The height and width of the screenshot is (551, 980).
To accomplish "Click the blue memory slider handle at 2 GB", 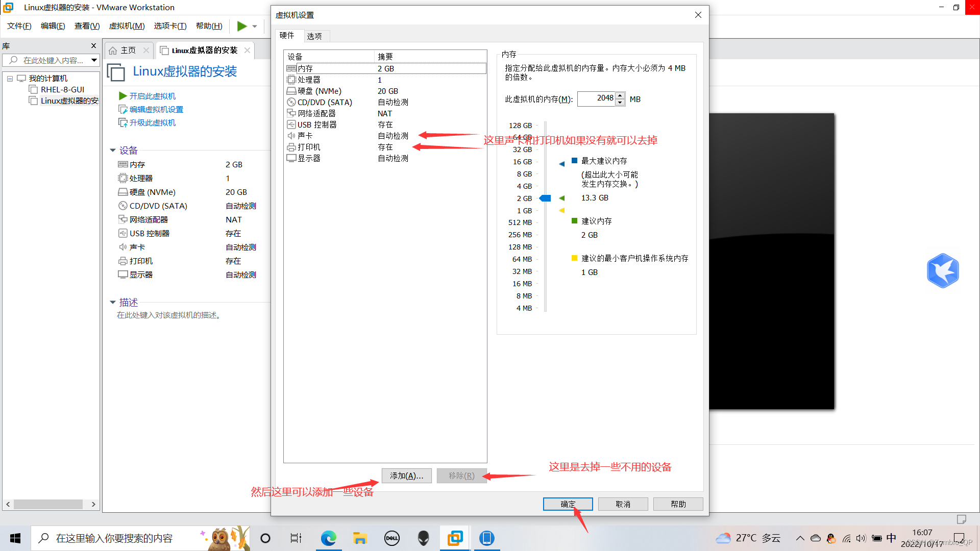I will click(x=545, y=198).
